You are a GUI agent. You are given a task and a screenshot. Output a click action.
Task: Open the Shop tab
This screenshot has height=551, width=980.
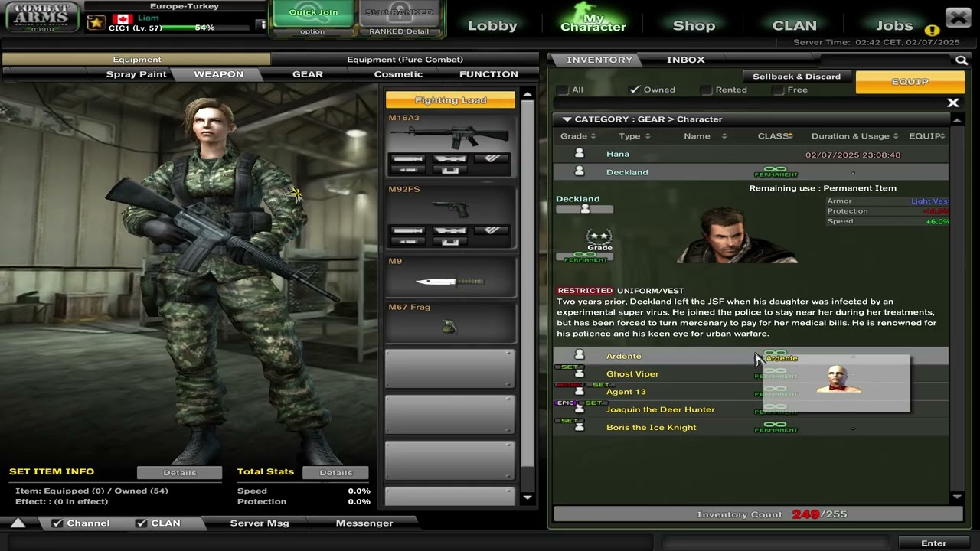pyautogui.click(x=694, y=25)
